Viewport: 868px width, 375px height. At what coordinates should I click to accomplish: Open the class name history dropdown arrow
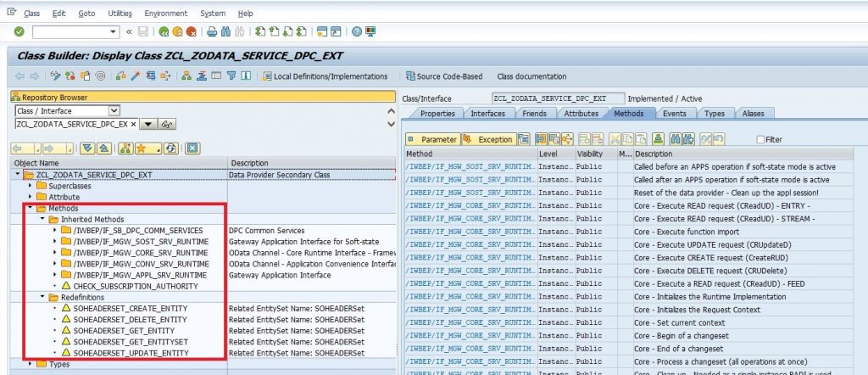(x=147, y=124)
